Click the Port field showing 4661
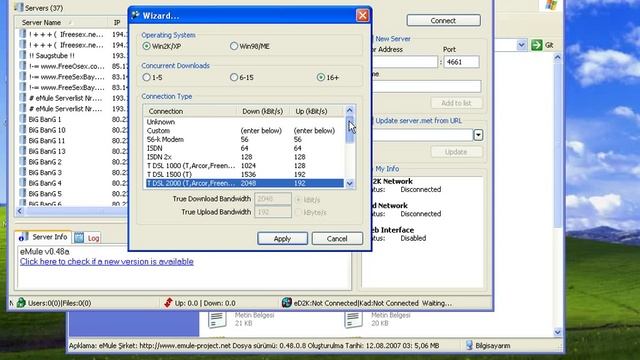The width and height of the screenshot is (640, 360). point(461,62)
